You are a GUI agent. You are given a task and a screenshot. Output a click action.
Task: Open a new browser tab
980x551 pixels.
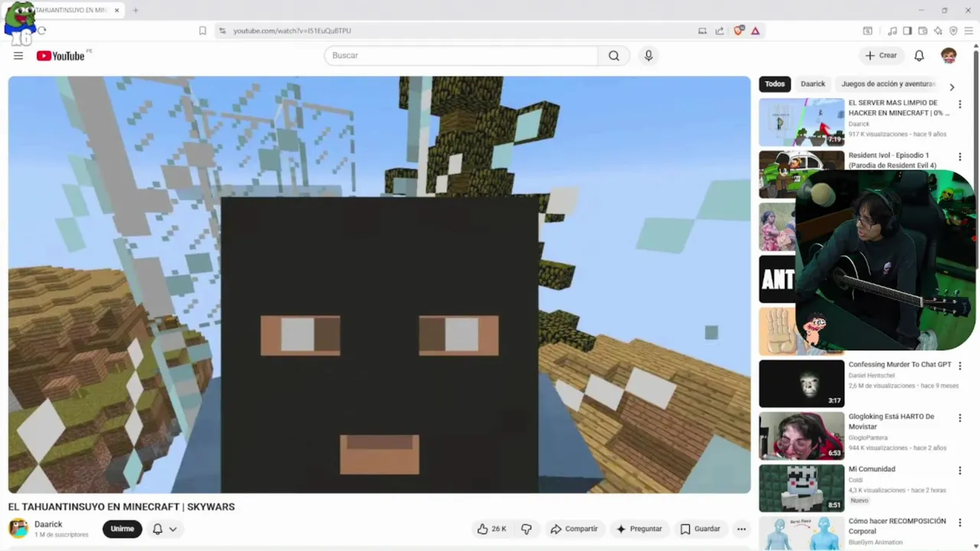coord(136,10)
